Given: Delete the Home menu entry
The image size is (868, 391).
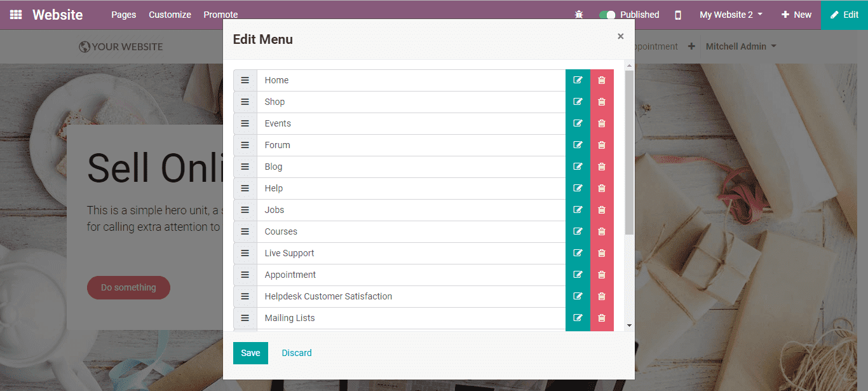Looking at the screenshot, I should coord(602,80).
